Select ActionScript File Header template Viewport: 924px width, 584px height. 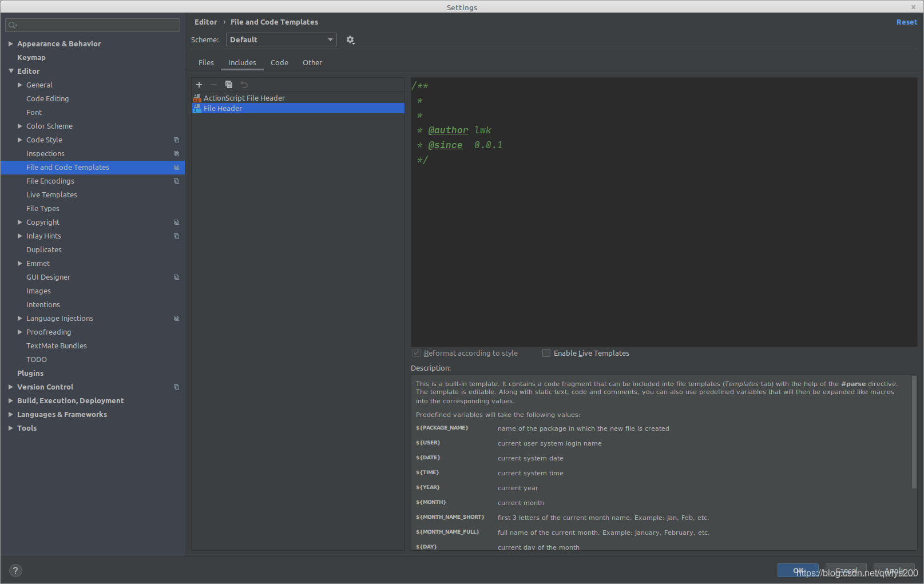(x=298, y=98)
